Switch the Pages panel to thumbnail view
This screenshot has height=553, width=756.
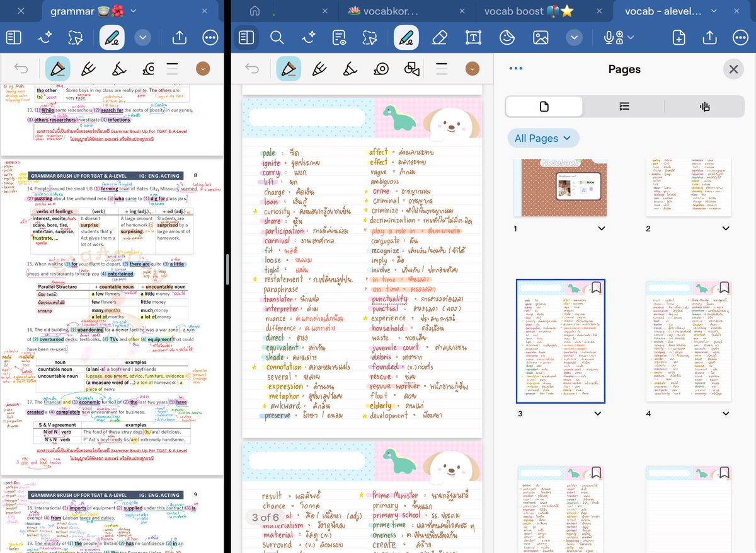545,107
